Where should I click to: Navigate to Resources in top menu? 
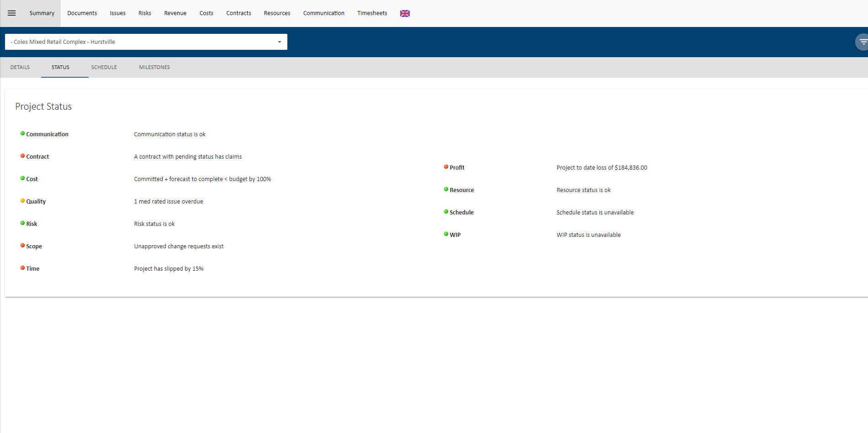[277, 13]
